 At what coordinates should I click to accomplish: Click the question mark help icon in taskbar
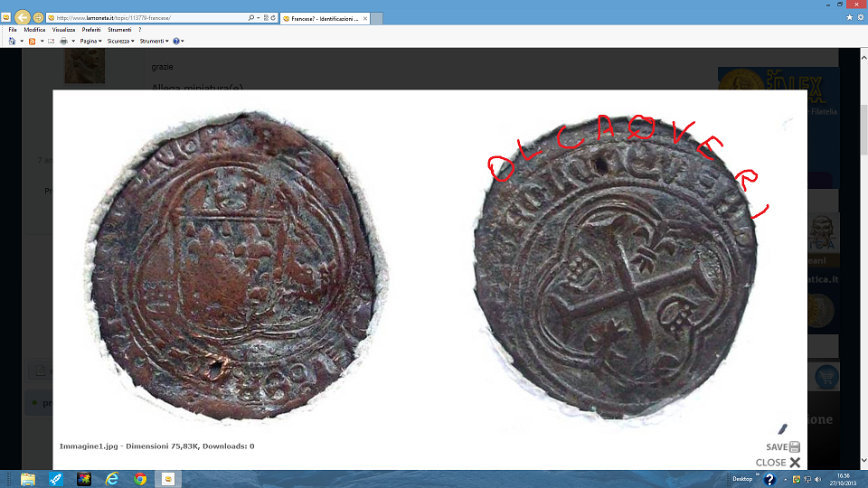[769, 480]
